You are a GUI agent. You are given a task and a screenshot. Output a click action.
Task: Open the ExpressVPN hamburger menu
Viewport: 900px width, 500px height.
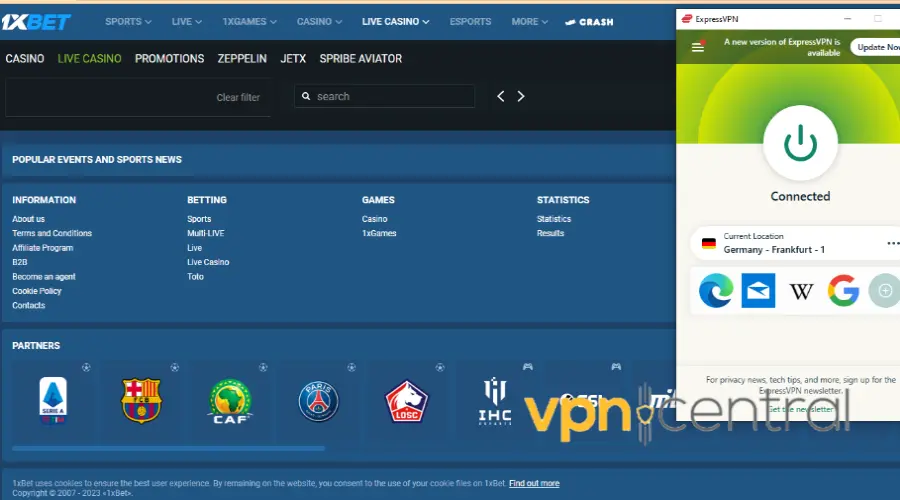click(697, 47)
